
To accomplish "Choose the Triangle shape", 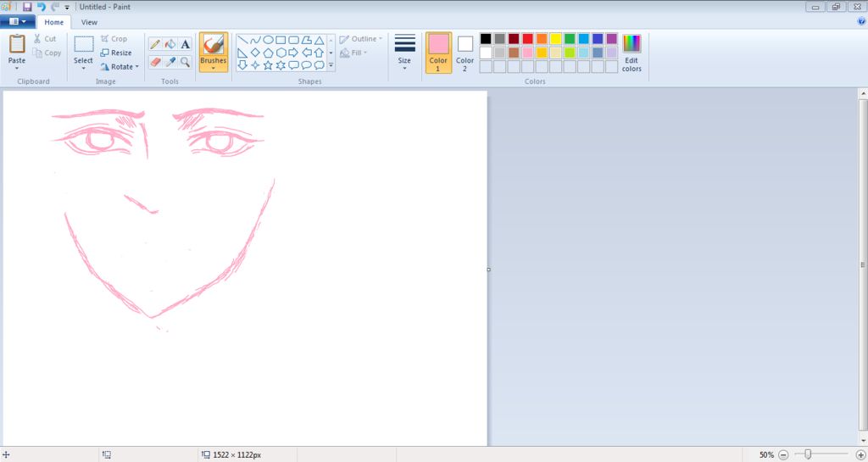I will click(319, 41).
